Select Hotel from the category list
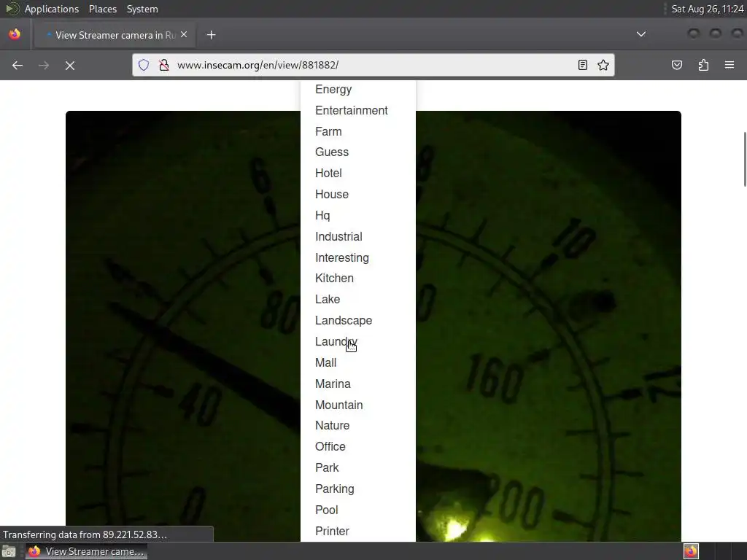The image size is (747, 560). click(328, 174)
